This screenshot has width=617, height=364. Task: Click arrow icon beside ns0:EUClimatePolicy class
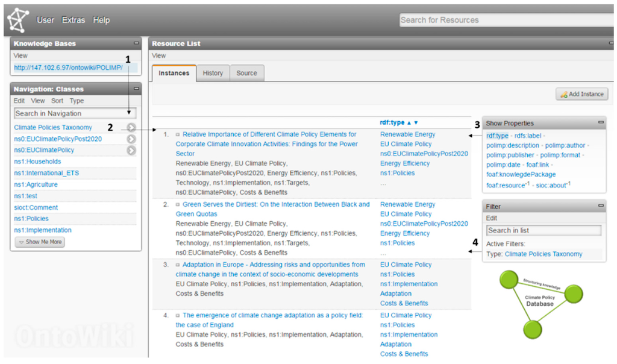pos(131,150)
